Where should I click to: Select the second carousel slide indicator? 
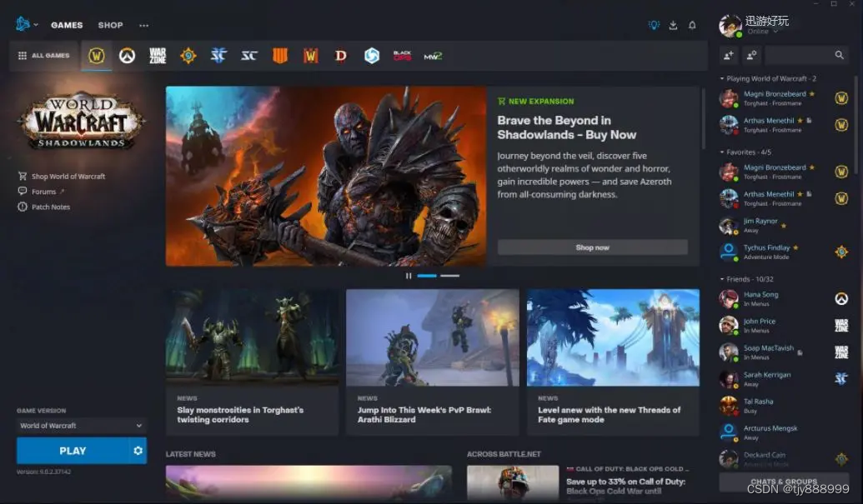point(449,276)
